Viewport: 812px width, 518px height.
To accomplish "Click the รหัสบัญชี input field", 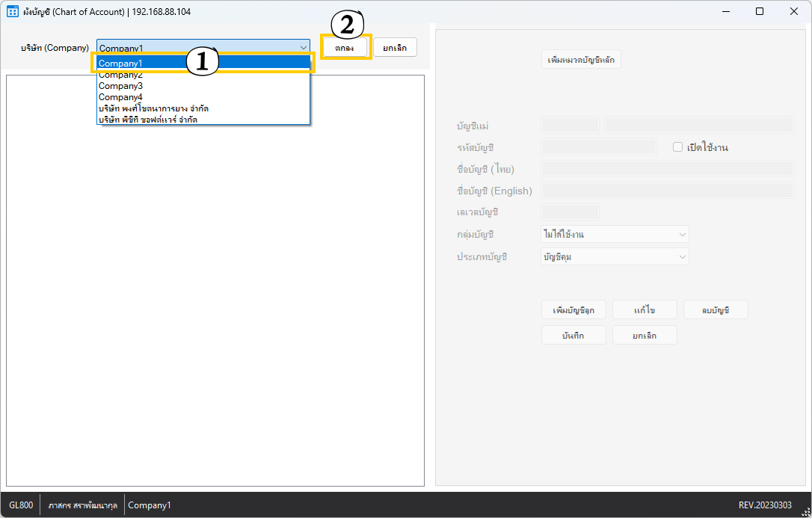I will click(x=598, y=147).
